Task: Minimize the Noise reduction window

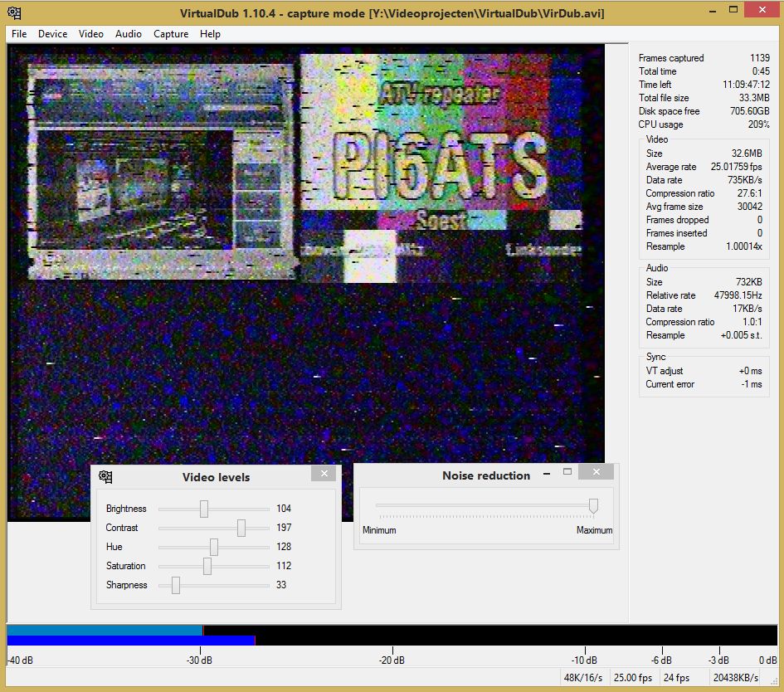Action: (x=547, y=472)
